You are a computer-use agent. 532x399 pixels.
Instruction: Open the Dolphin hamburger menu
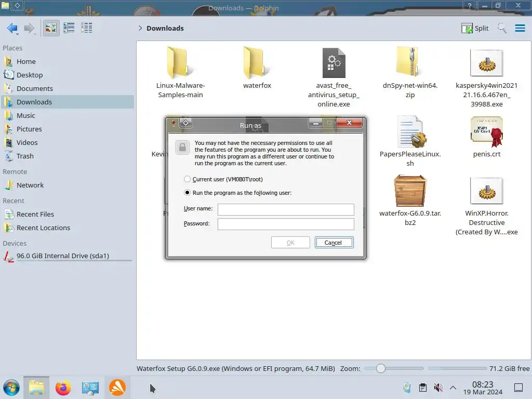[x=520, y=28]
